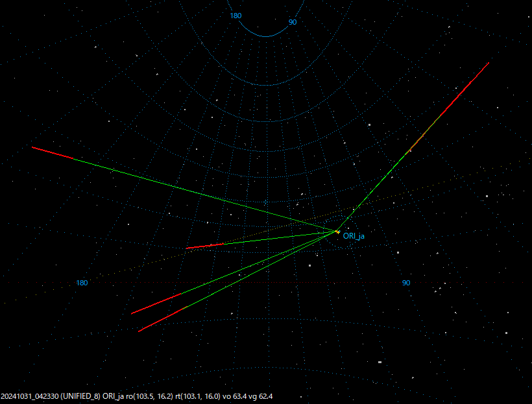Select the UNIFIED_8 label in the status bar
This screenshot has height=404, width=532.
(x=79, y=396)
